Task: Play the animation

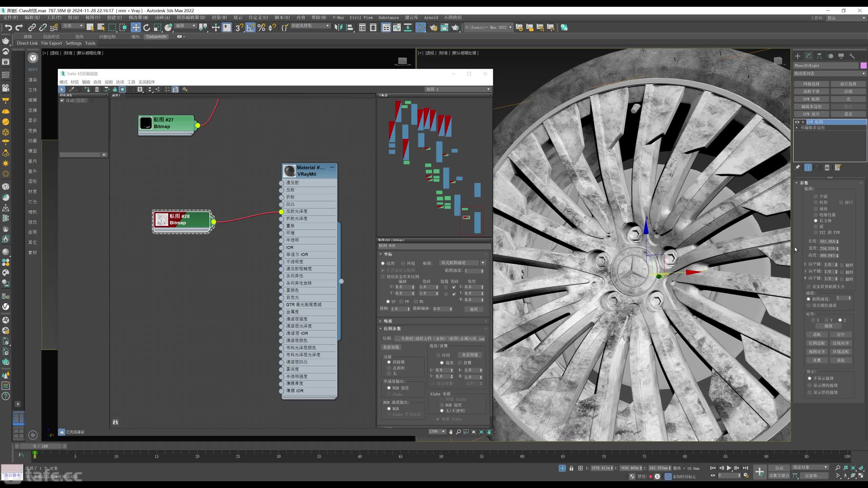Action: (x=729, y=468)
